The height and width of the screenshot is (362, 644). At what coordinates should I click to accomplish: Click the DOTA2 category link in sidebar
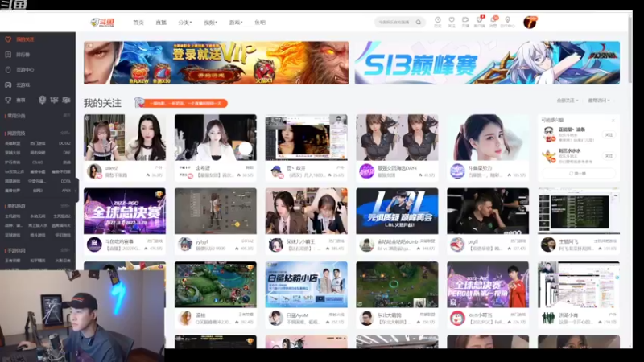tap(64, 143)
